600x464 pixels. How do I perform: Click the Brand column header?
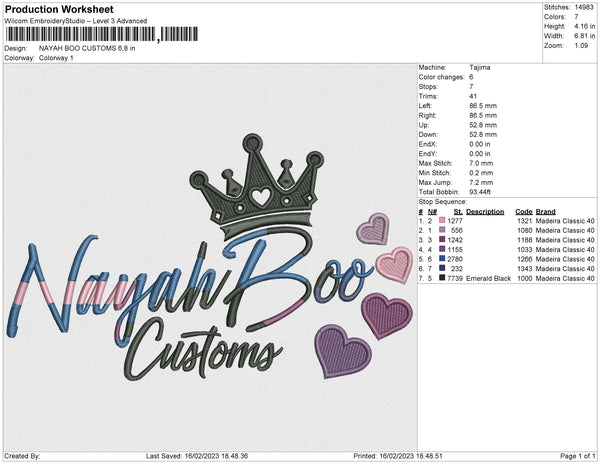pyautogui.click(x=545, y=212)
